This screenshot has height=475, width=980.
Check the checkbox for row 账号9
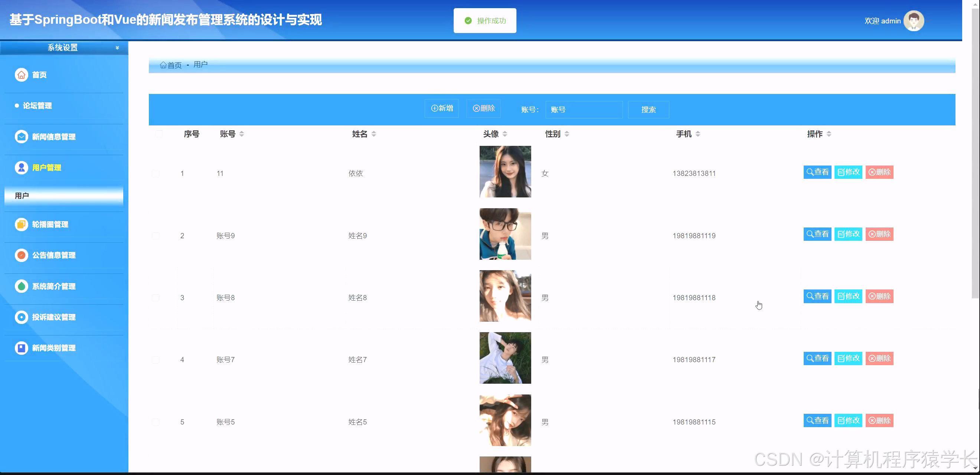pyautogui.click(x=155, y=236)
